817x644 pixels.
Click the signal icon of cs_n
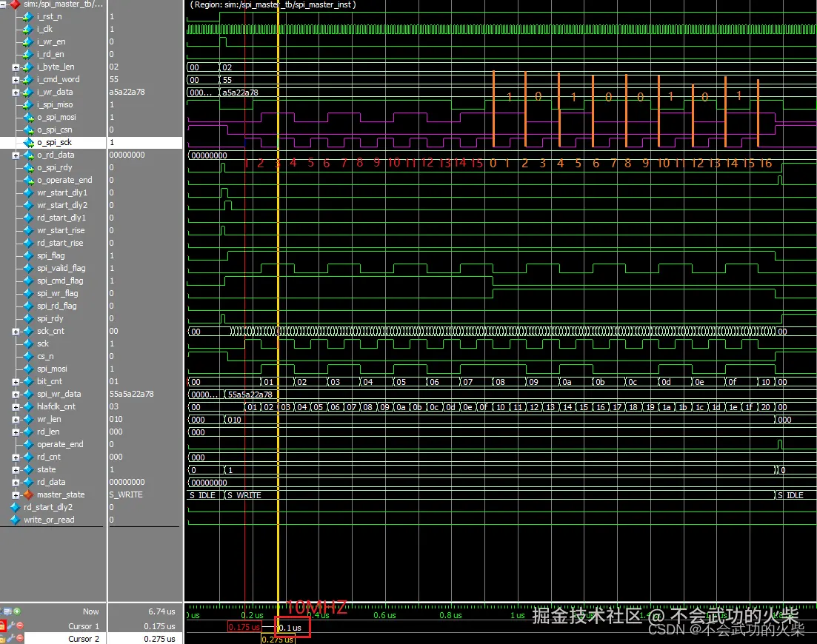tap(28, 356)
